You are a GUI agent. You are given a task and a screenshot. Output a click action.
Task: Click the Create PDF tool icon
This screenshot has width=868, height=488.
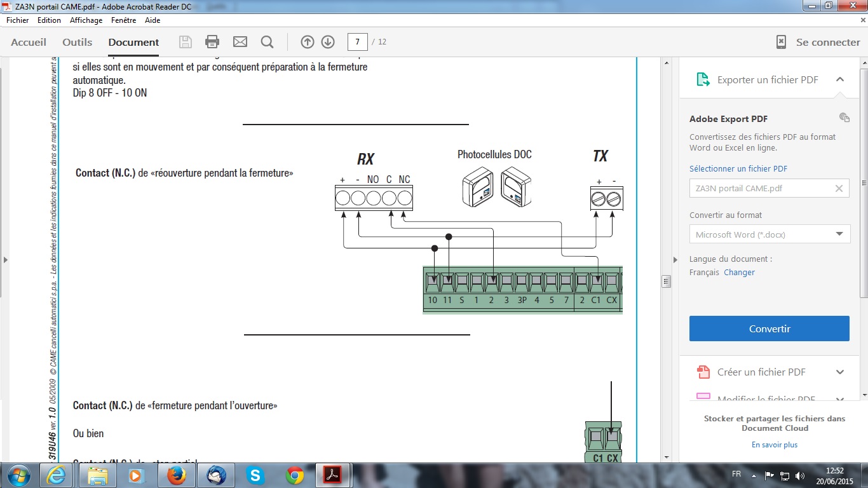[x=703, y=372]
